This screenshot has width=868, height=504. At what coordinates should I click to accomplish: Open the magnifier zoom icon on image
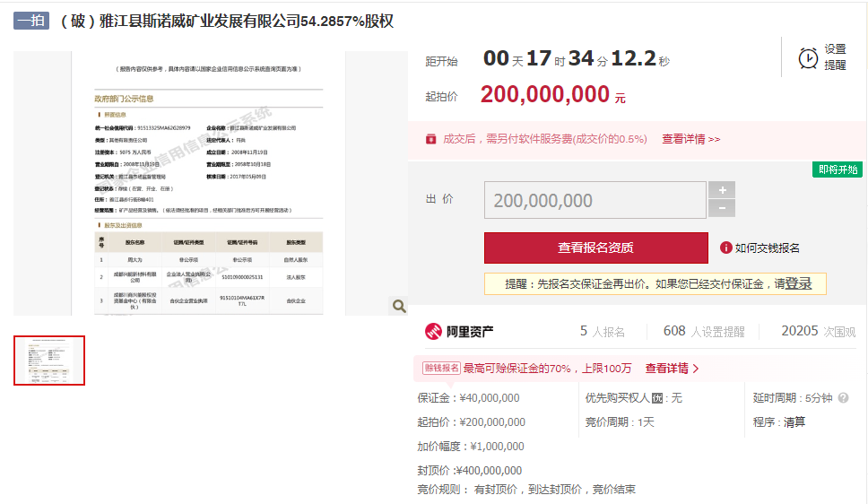[398, 306]
